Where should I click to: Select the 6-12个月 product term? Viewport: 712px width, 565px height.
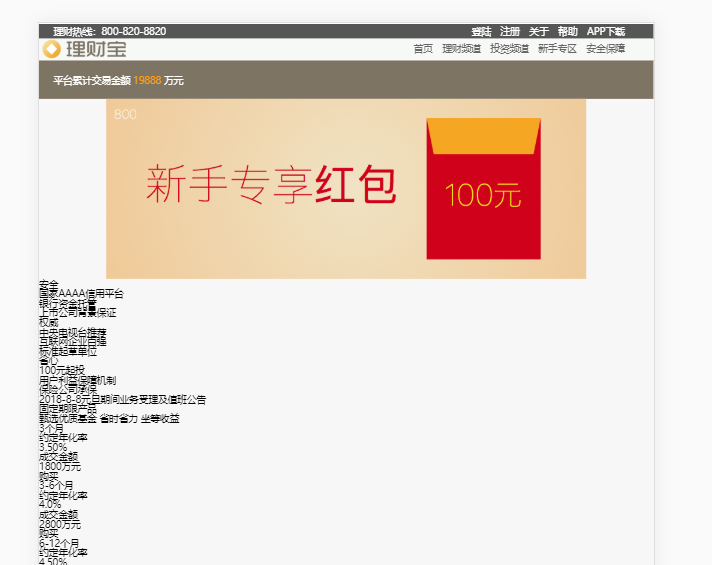[x=59, y=543]
